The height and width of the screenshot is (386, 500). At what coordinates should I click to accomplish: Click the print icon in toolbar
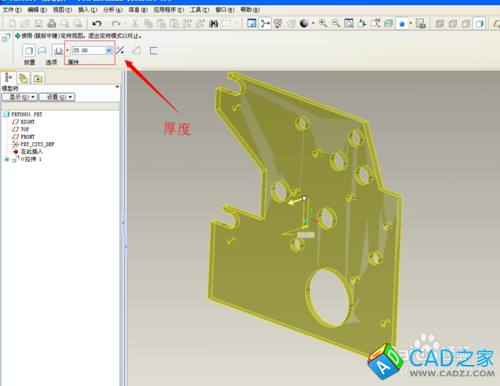(x=51, y=23)
